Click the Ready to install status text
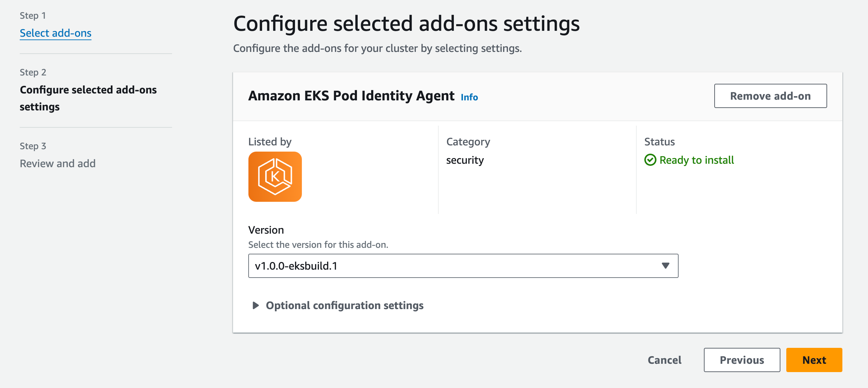 click(697, 160)
